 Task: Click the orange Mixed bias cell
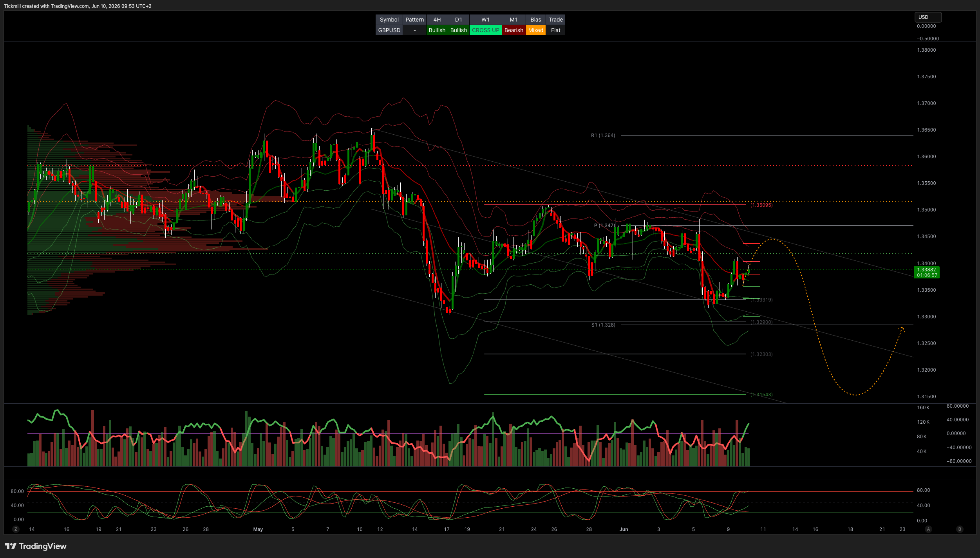[535, 30]
